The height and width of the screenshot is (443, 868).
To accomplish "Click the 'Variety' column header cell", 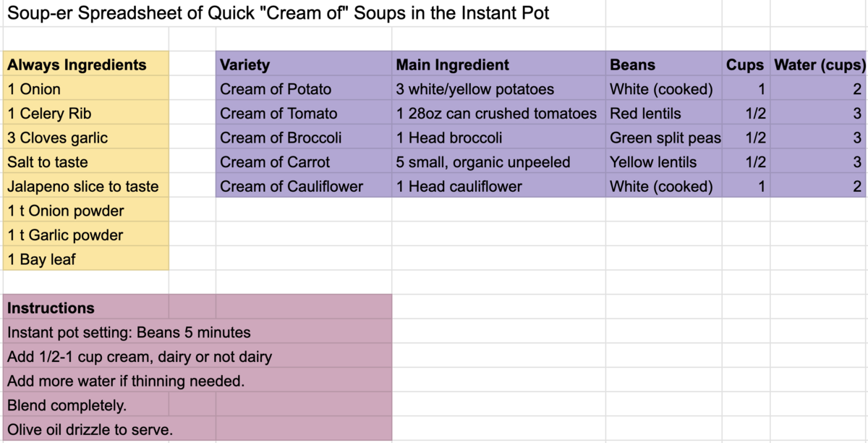I will pos(304,64).
